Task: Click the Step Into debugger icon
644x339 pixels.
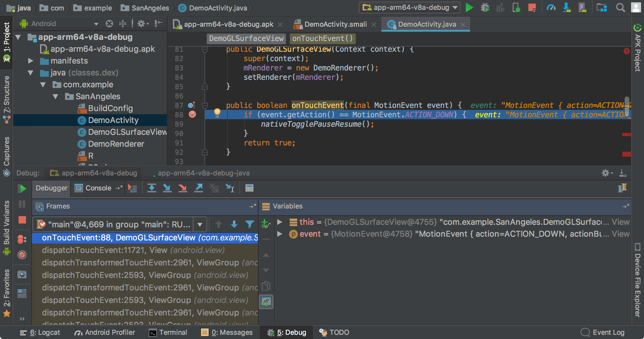Action: pyautogui.click(x=167, y=188)
